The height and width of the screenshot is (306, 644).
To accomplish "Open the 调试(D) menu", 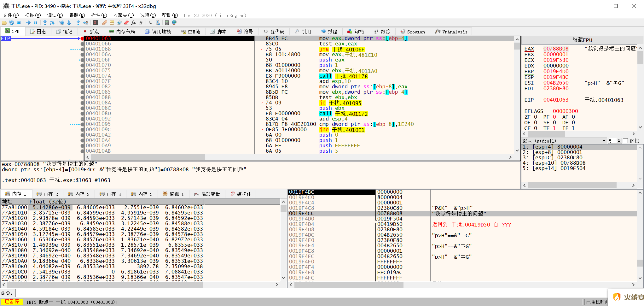I will coord(55,15).
